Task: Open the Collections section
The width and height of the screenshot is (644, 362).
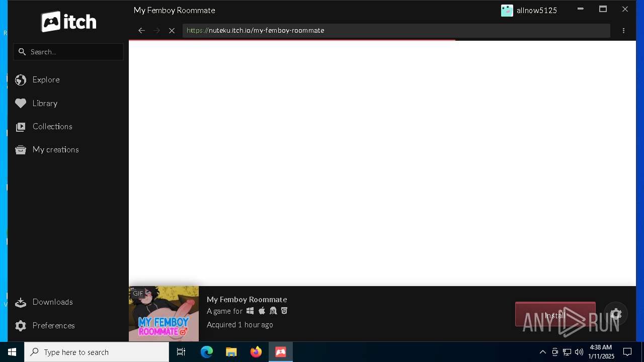Action: coord(52,126)
